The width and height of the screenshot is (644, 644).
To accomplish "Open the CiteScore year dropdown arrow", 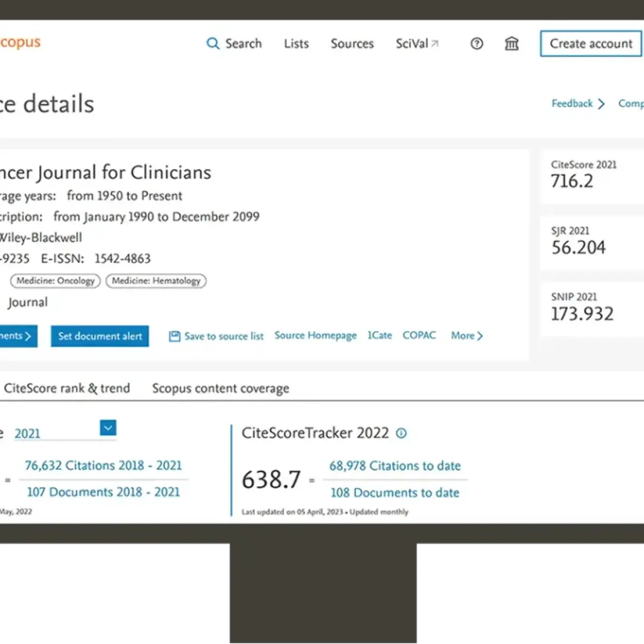I will tap(108, 428).
